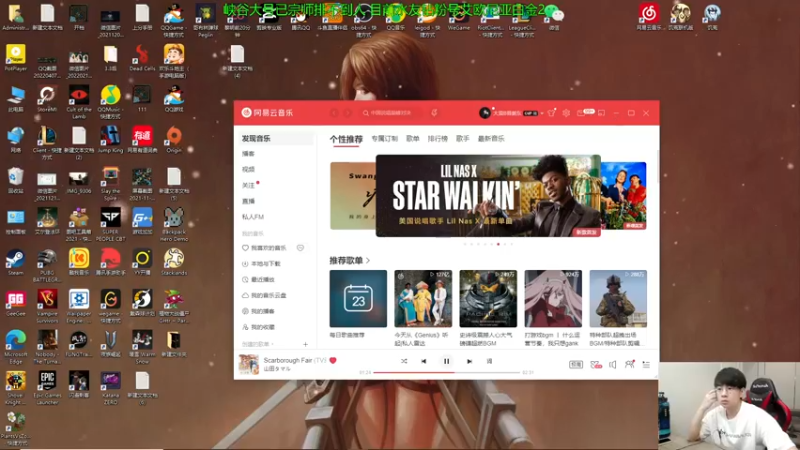
Task: Open the skin theme shirt icon
Action: (x=552, y=113)
